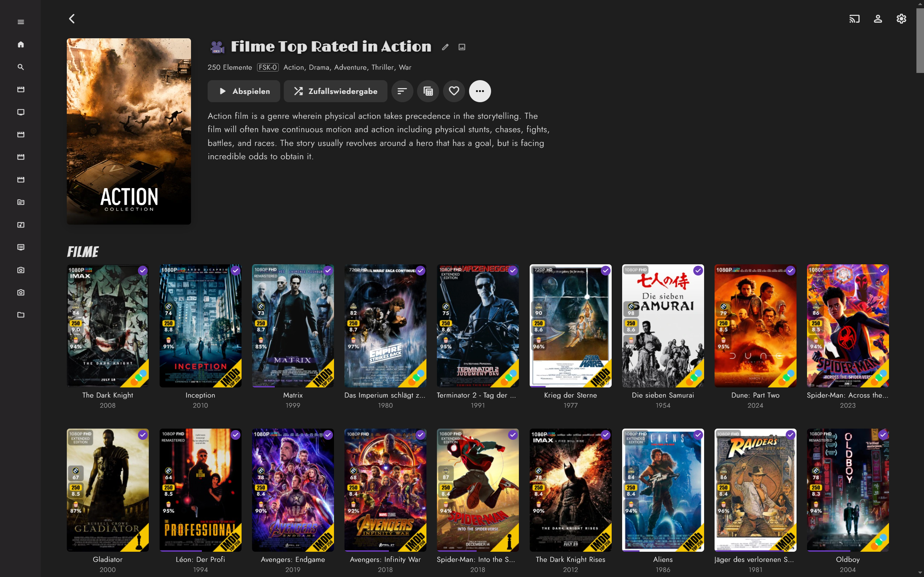924x577 pixels.
Task: Click the Drama genre link
Action: (x=319, y=67)
